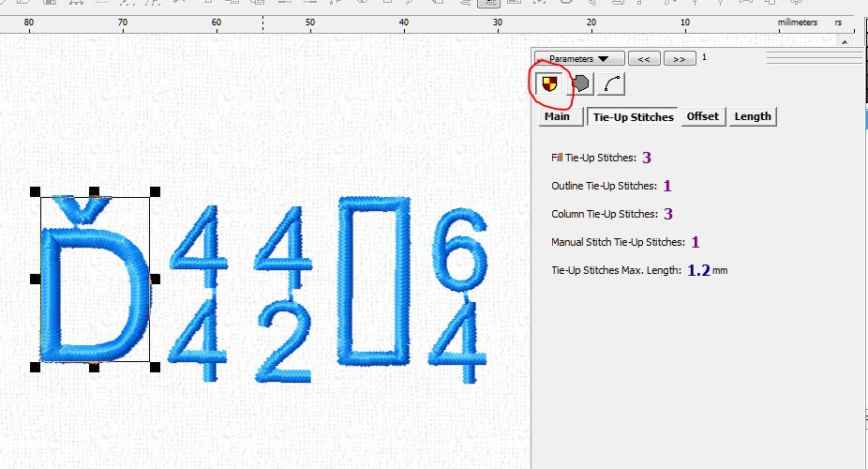This screenshot has width=868, height=469.
Task: Edit the Fill Tie-Up Stitches value
Action: [x=647, y=158]
